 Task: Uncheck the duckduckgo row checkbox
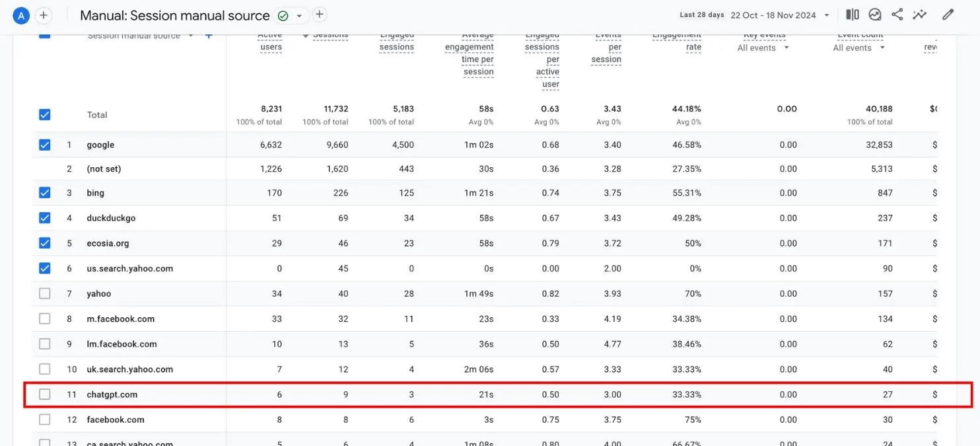coord(44,217)
